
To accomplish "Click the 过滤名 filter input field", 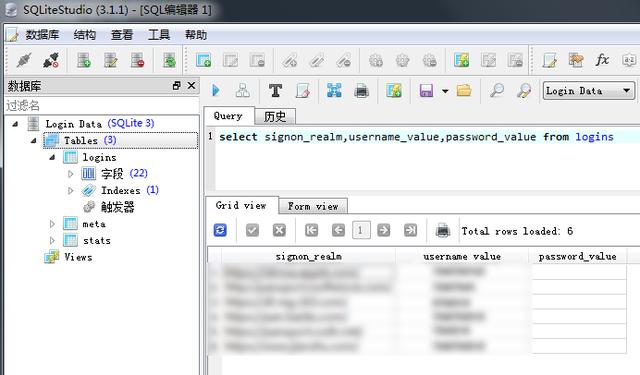I will coord(101,106).
